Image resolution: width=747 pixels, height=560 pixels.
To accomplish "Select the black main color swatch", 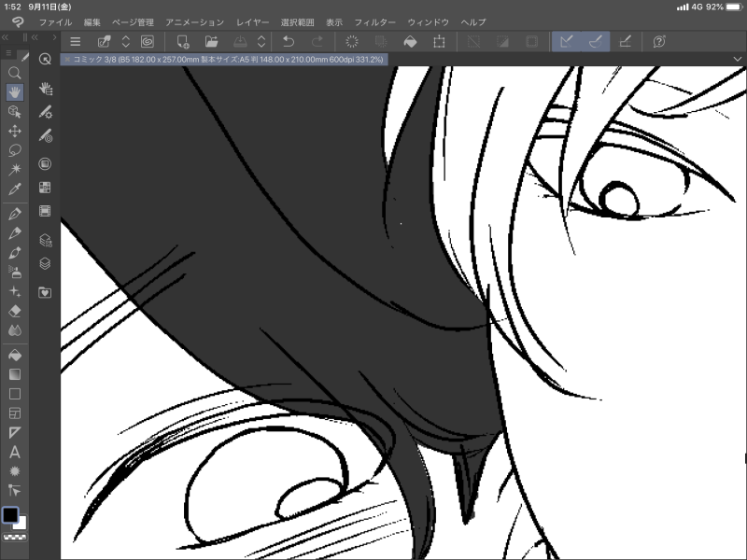I will tap(10, 515).
